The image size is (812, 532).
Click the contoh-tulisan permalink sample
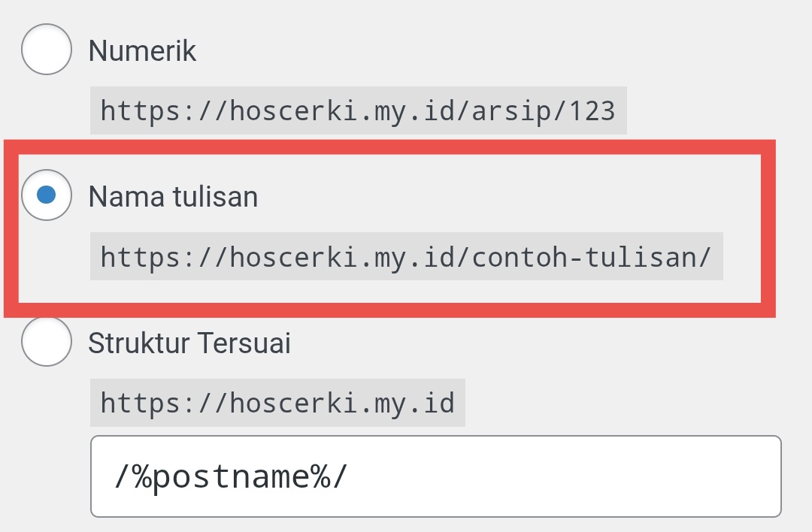[406, 256]
